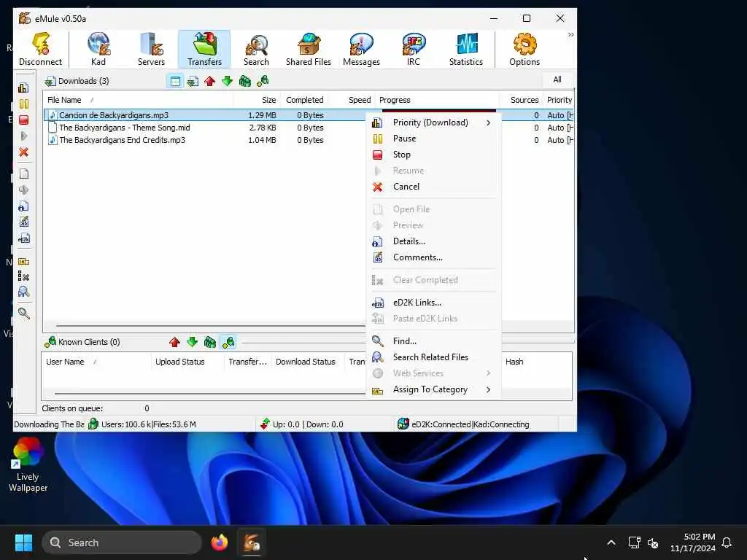The image size is (747, 560).
Task: Click the sidebar Pause icon
Action: [x=23, y=104]
